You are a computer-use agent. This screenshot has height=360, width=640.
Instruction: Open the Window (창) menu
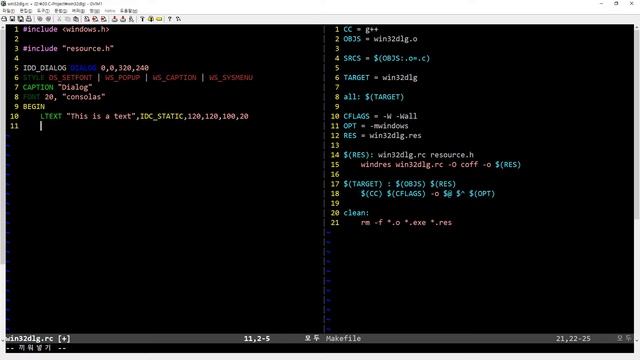[95, 11]
